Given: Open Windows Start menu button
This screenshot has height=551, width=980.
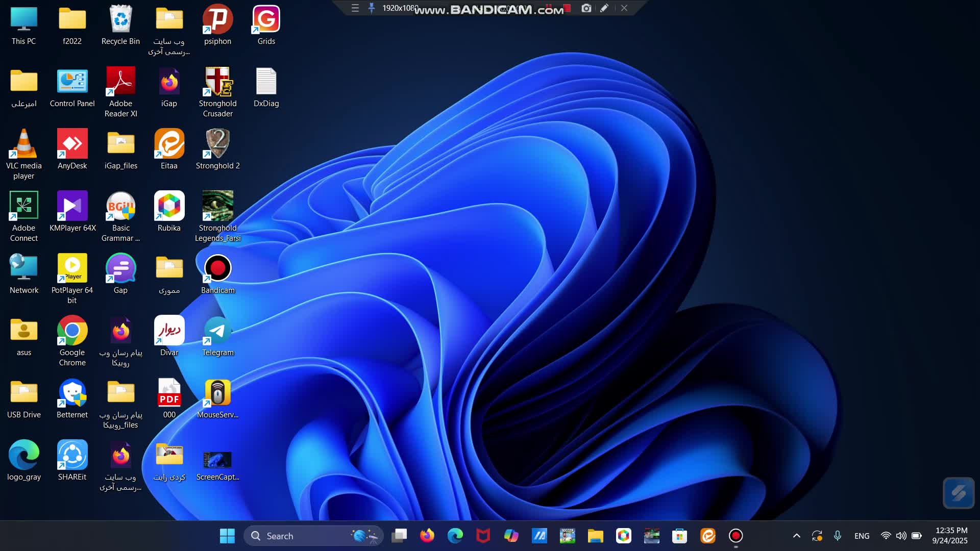Looking at the screenshot, I should click(x=227, y=536).
